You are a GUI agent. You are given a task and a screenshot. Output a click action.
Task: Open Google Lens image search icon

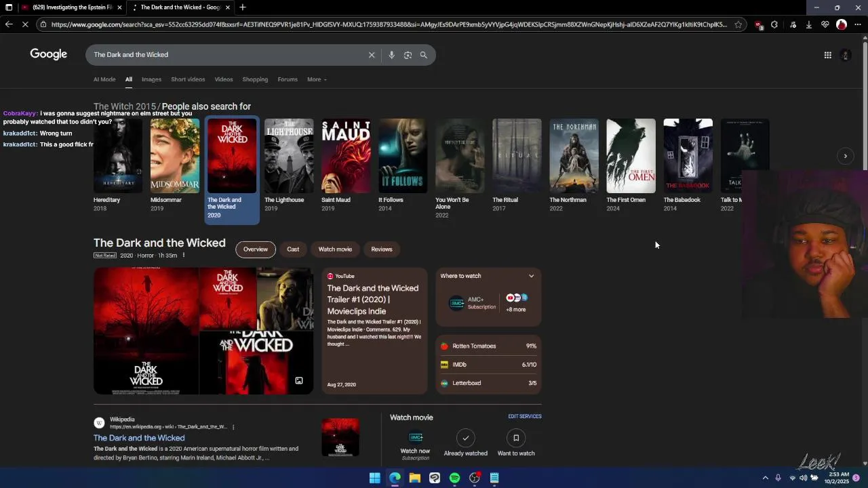pyautogui.click(x=408, y=55)
